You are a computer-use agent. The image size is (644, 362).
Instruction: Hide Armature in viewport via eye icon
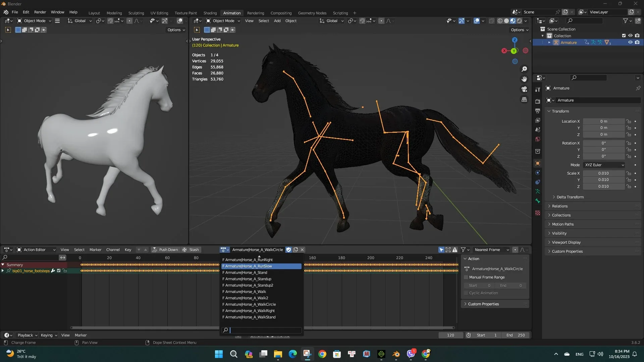coord(630,42)
